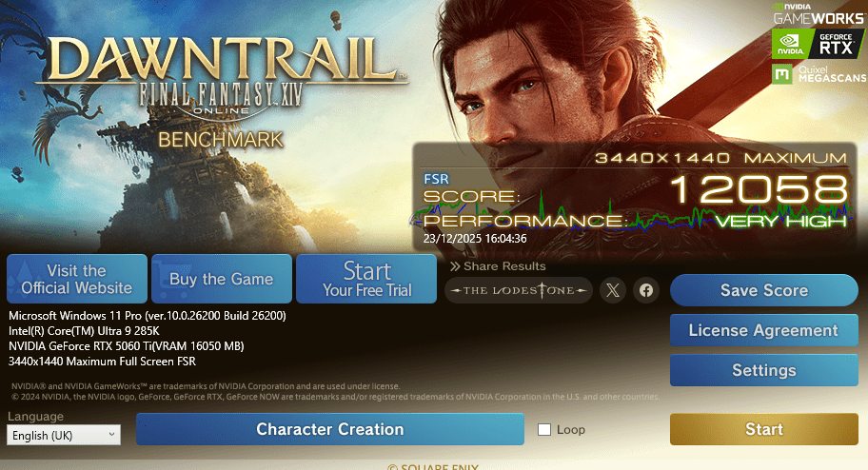Share results via Facebook icon
The image size is (868, 470).
(646, 290)
